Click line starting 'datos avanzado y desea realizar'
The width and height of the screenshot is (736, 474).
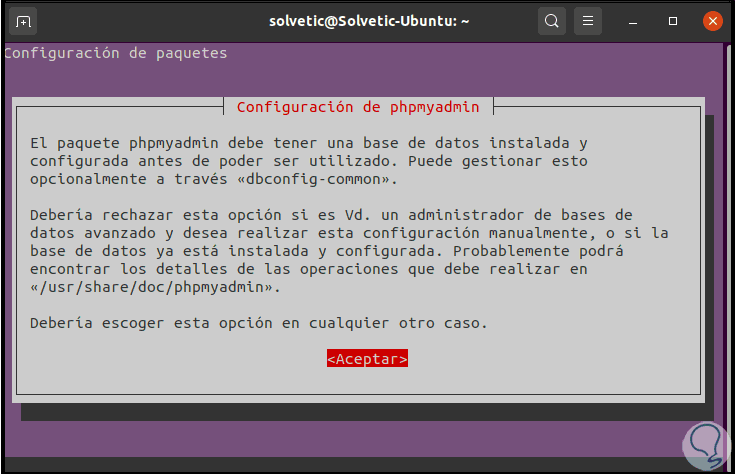349,233
